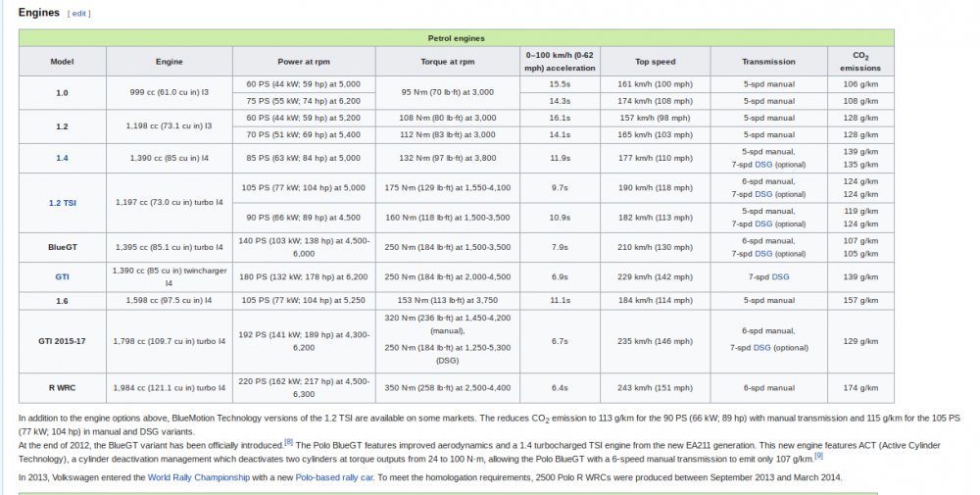
Task: Select the 11.9s acceleration cell
Action: (x=560, y=158)
